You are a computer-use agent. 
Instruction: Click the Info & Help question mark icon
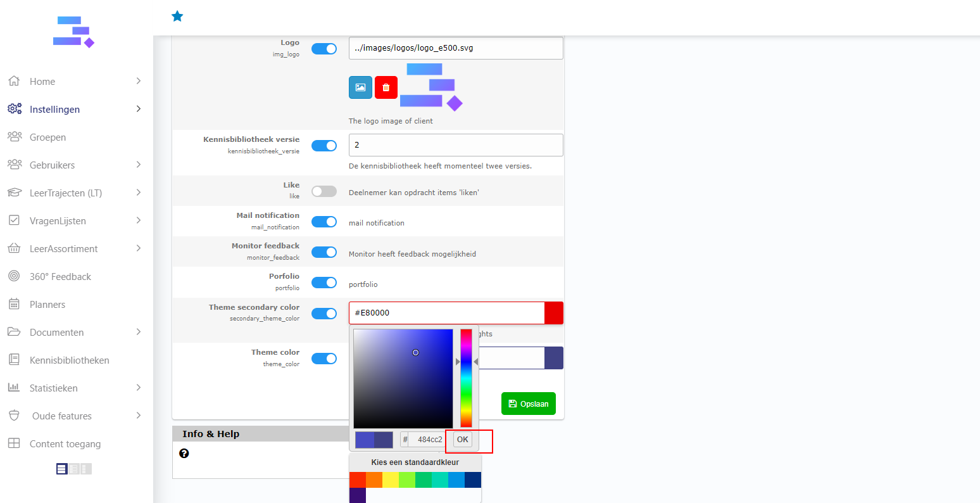(x=184, y=454)
